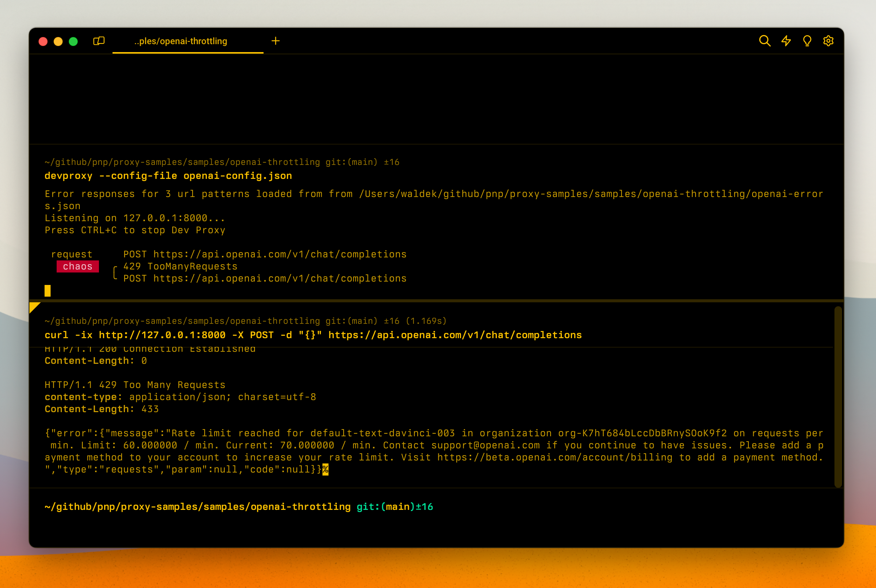Open the lightning bolt workflows icon
This screenshot has width=876, height=588.
click(x=786, y=41)
